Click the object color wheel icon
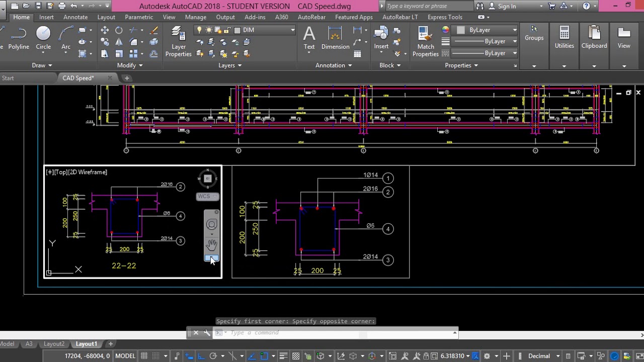This screenshot has width=644, height=362. click(446, 30)
